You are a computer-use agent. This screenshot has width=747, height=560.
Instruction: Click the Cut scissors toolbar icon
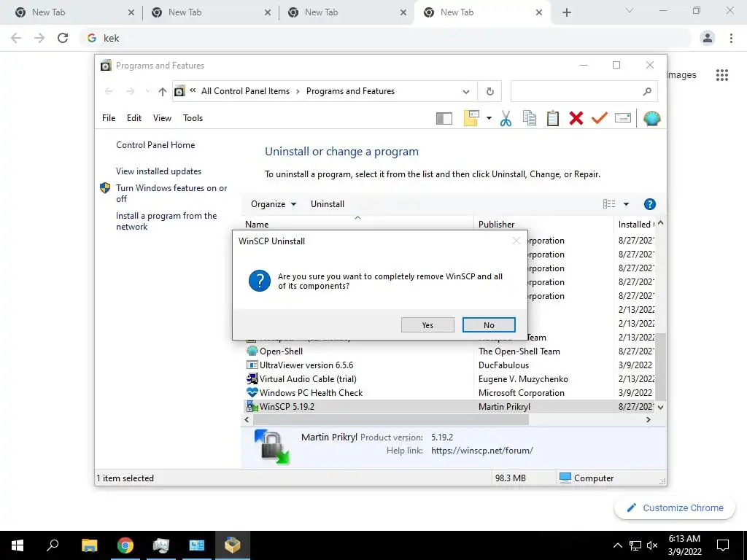pos(506,118)
